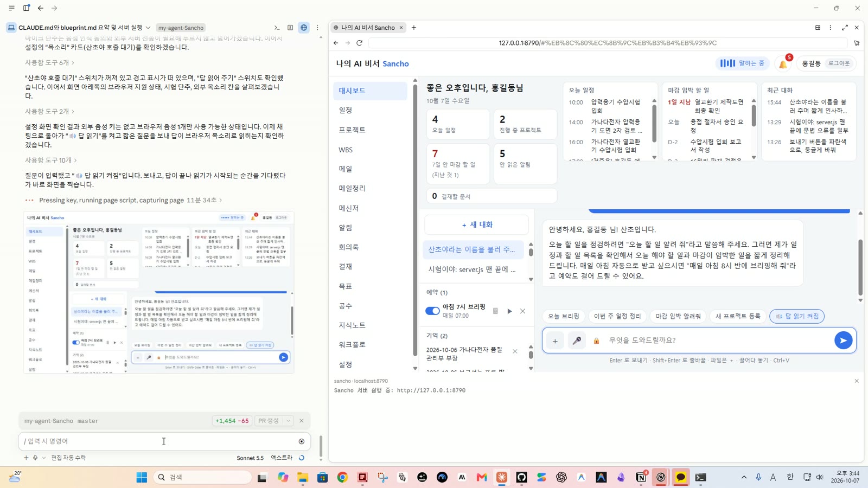Viewport: 868px width, 488px height.
Task: Expand 사용함 도구 6개 details
Action: point(49,62)
